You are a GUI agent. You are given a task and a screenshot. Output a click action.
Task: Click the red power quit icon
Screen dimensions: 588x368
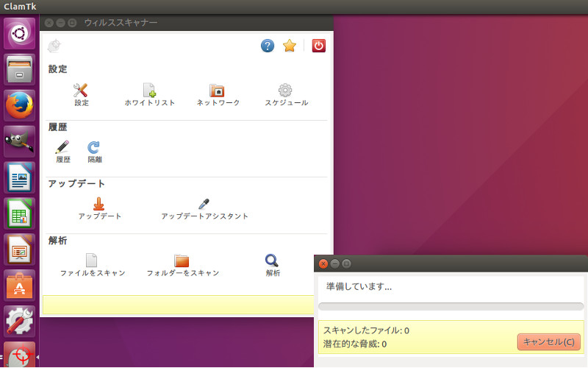click(x=319, y=46)
